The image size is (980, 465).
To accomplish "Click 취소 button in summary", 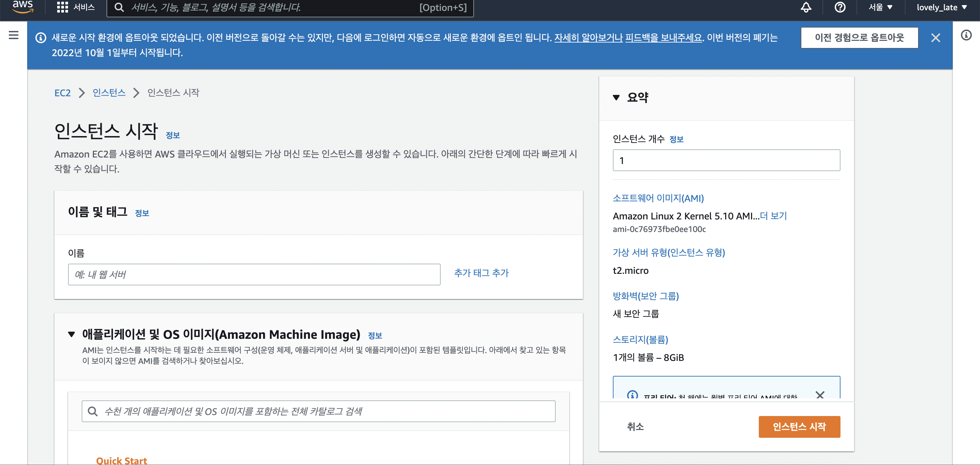I will (635, 427).
